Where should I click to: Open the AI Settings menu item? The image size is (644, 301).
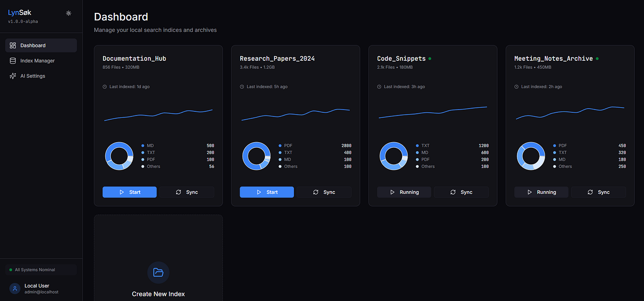[41, 76]
